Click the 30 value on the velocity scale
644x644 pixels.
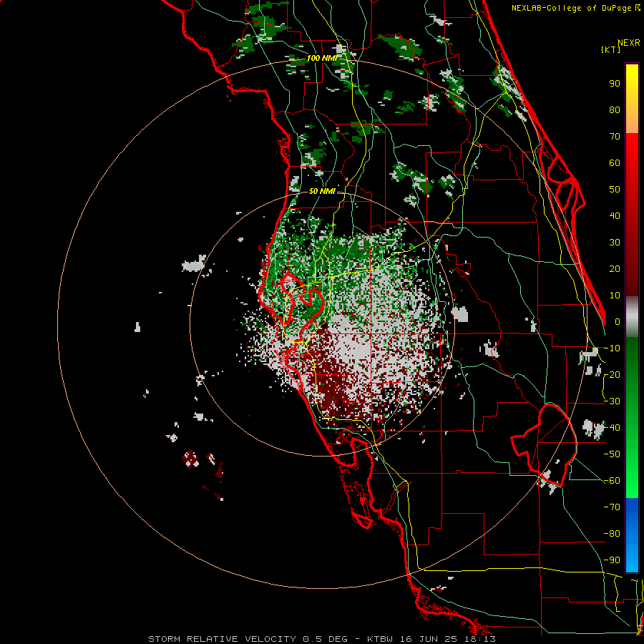click(615, 243)
